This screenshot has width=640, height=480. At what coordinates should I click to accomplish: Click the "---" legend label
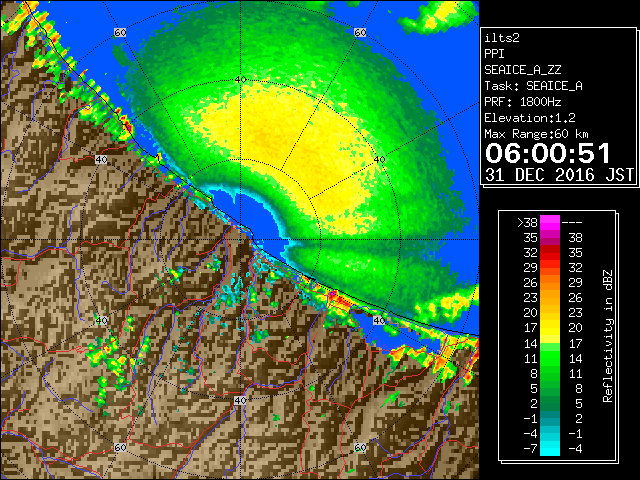(572, 223)
